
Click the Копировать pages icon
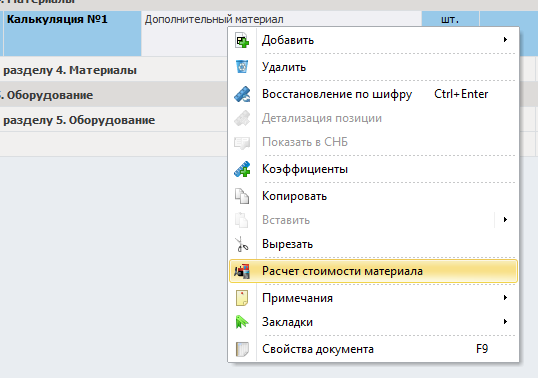click(x=242, y=196)
